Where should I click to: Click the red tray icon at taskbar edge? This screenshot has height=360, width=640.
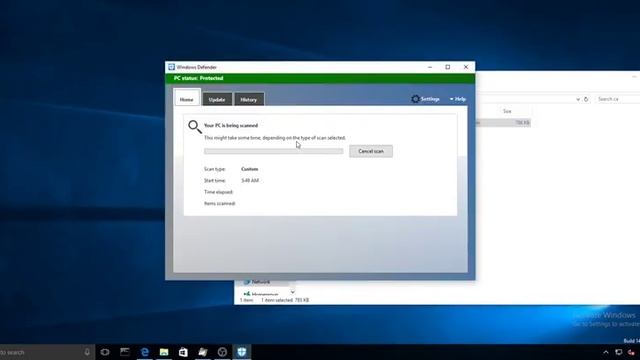[632, 352]
